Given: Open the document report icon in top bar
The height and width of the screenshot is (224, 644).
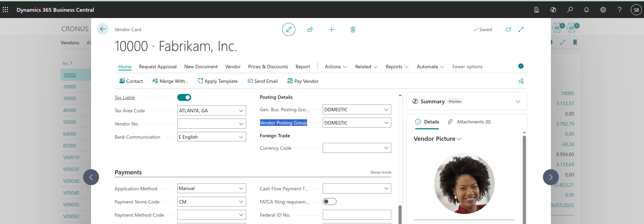Looking at the screenshot, I should [537, 10].
